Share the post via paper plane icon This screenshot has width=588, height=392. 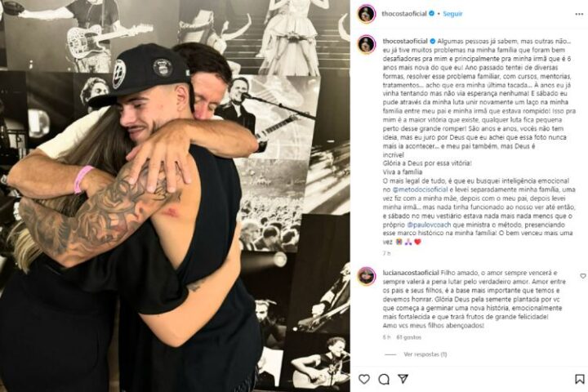click(x=403, y=379)
